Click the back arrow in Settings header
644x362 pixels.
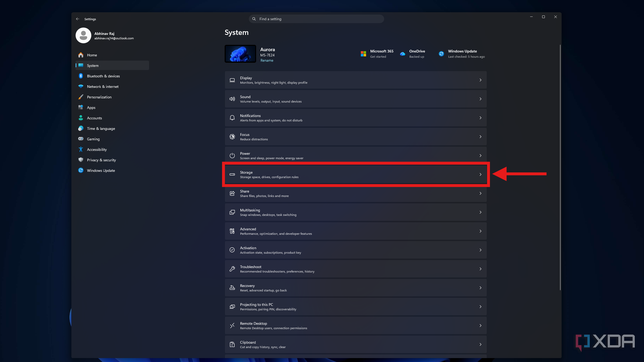click(x=78, y=19)
